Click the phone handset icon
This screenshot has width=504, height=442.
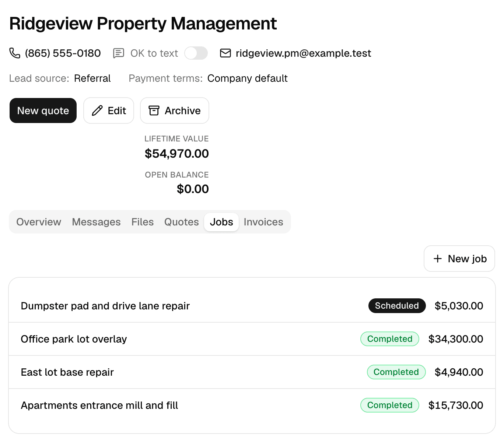coord(15,53)
